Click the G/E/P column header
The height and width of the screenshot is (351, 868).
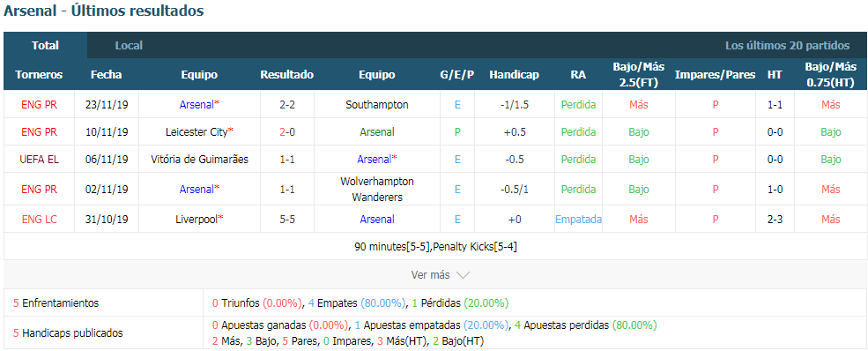pyautogui.click(x=457, y=75)
